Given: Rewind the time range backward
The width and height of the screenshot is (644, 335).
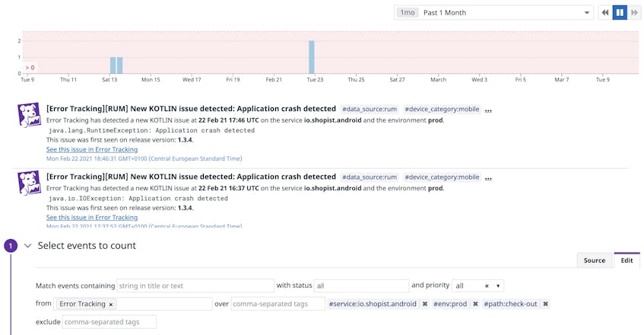Looking at the screenshot, I should point(605,13).
